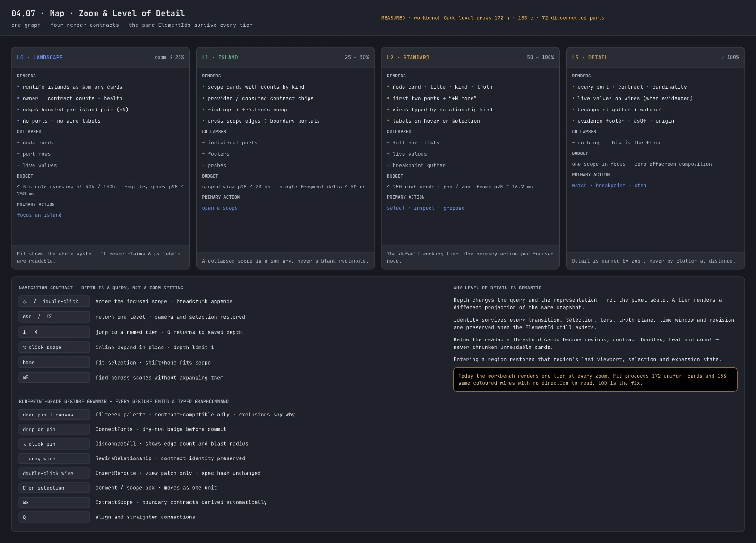
Task: Click the 'double-click wire' gesture chip
Action: 54,473
